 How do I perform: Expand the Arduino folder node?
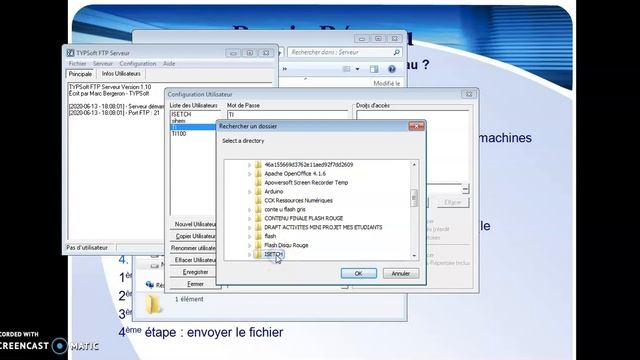(249, 192)
